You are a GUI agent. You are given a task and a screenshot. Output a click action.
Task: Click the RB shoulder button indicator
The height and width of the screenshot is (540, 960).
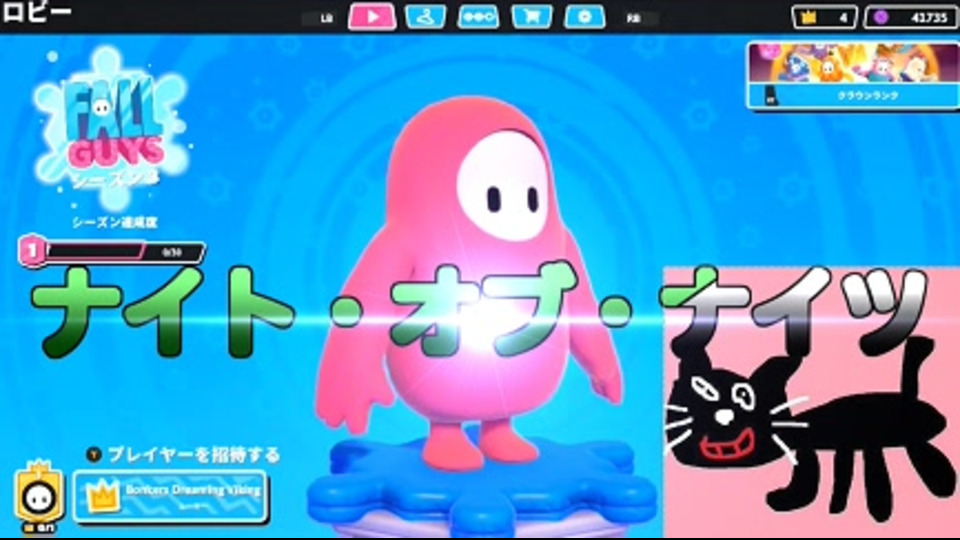(x=635, y=18)
